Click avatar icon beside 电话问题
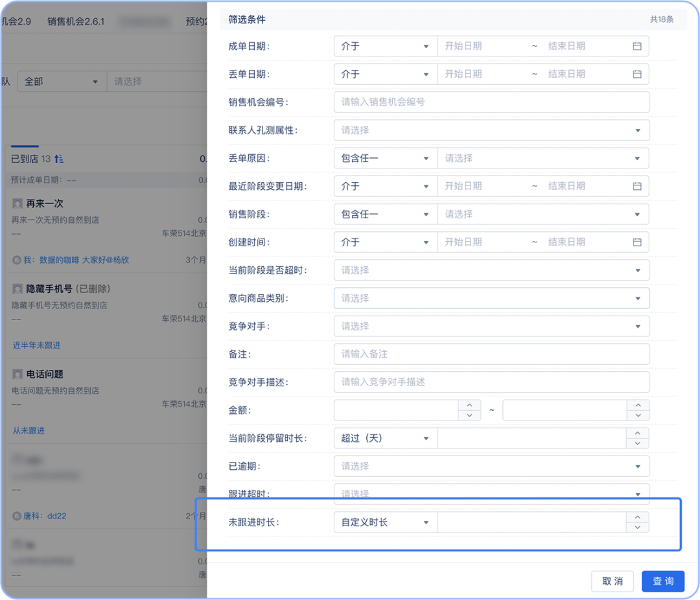The width and height of the screenshot is (700, 600). tap(17, 374)
